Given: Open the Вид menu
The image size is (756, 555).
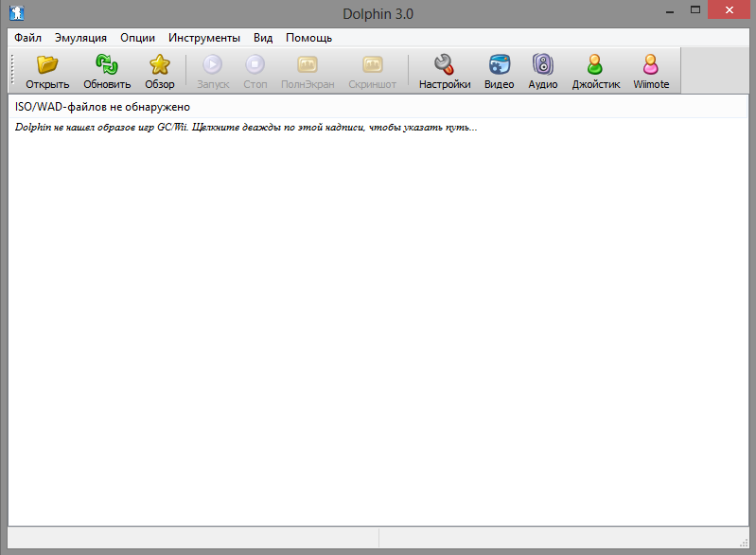Looking at the screenshot, I should [x=263, y=38].
